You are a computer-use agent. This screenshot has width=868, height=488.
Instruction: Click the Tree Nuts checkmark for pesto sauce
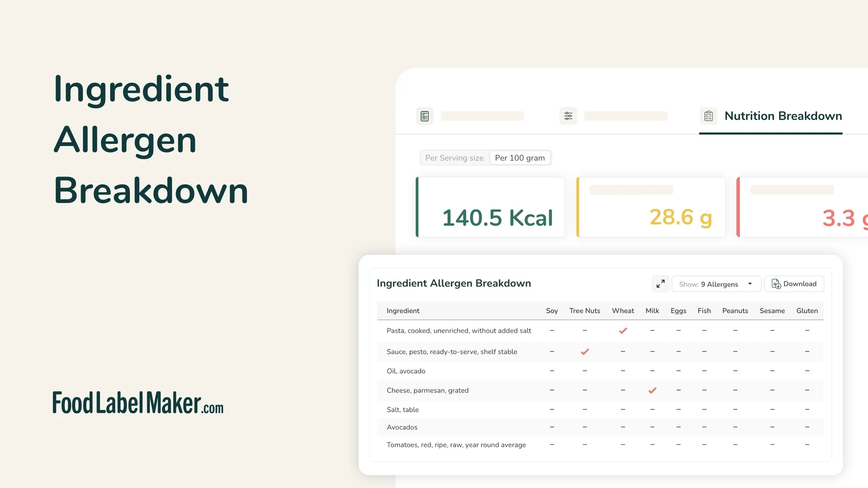pos(585,352)
